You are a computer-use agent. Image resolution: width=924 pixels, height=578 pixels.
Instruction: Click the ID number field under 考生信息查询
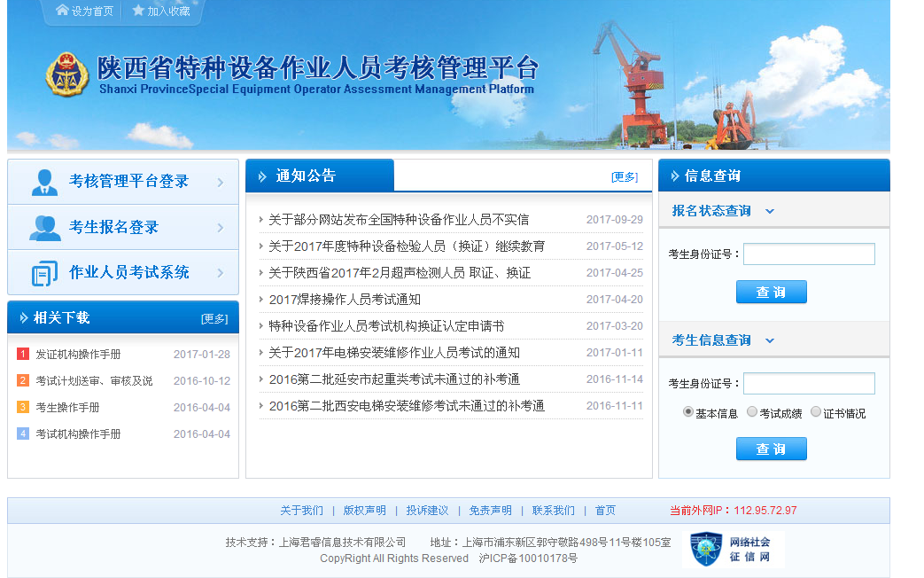808,383
